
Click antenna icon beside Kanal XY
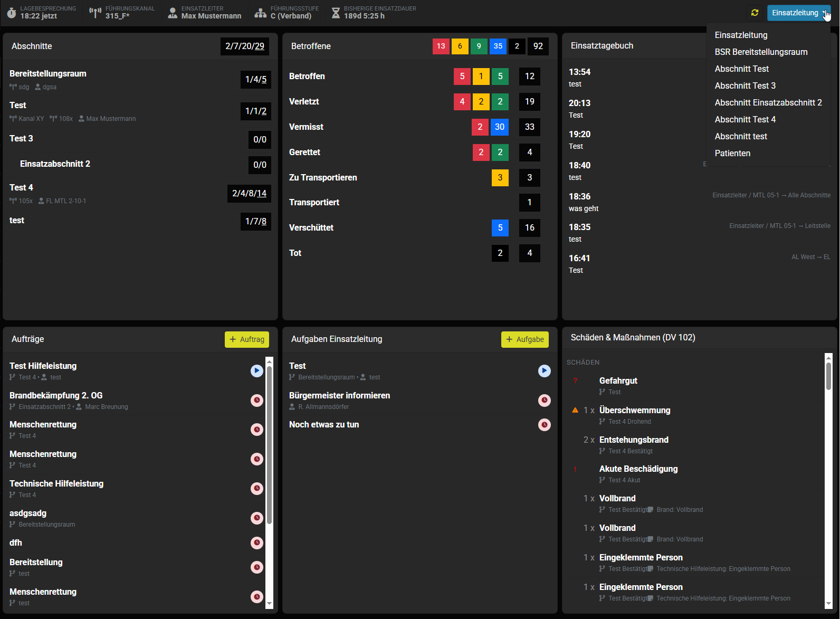tap(13, 119)
